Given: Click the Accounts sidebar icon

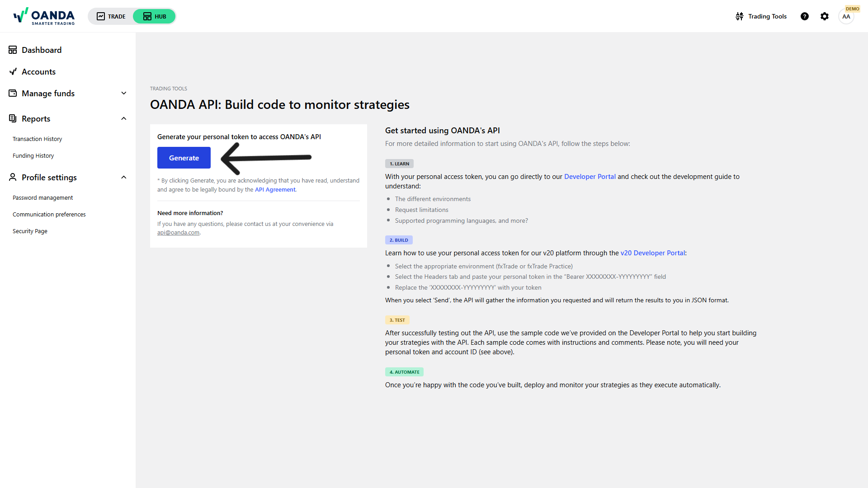Looking at the screenshot, I should [13, 71].
